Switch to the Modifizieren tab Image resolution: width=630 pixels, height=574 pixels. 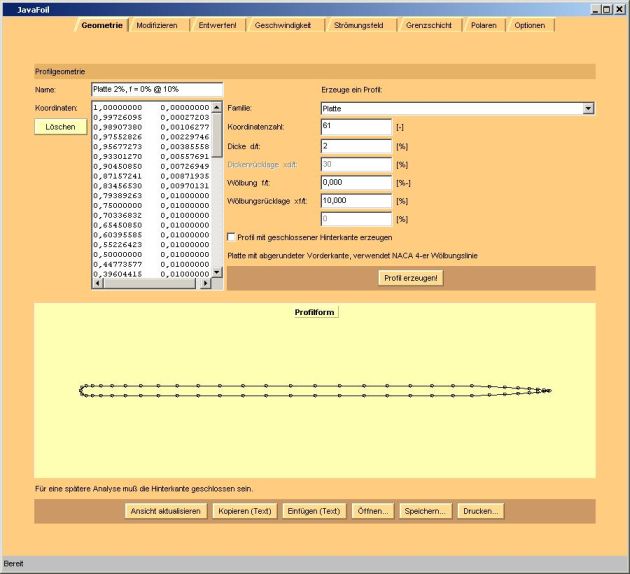point(157,25)
